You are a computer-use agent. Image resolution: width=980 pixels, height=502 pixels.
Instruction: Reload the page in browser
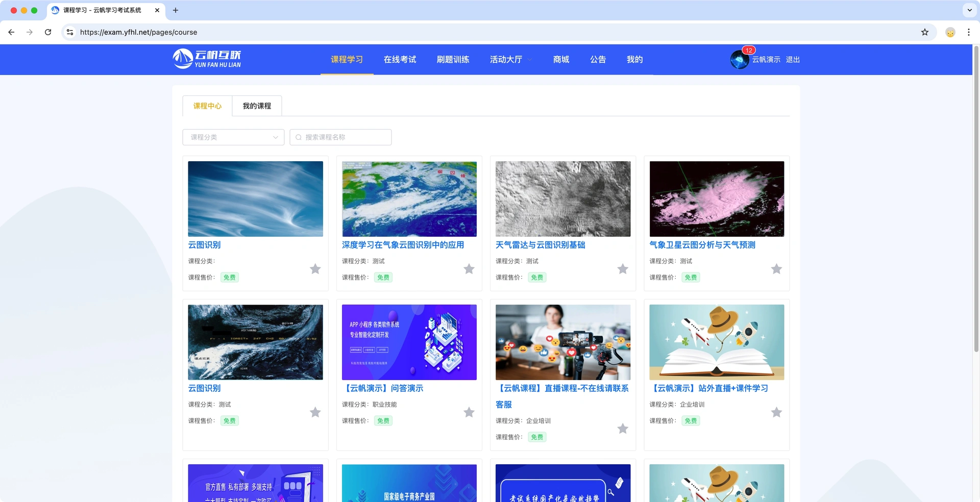(x=48, y=32)
